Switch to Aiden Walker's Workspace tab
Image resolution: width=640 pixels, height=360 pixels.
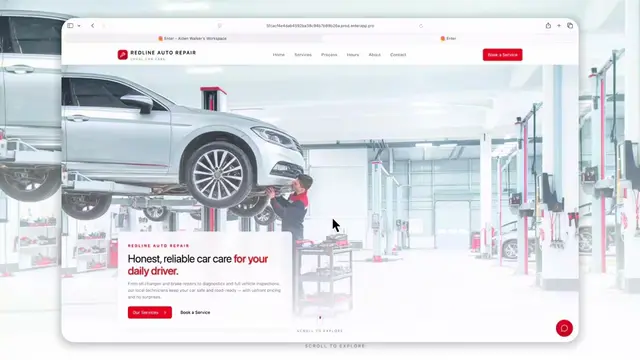(x=192, y=38)
